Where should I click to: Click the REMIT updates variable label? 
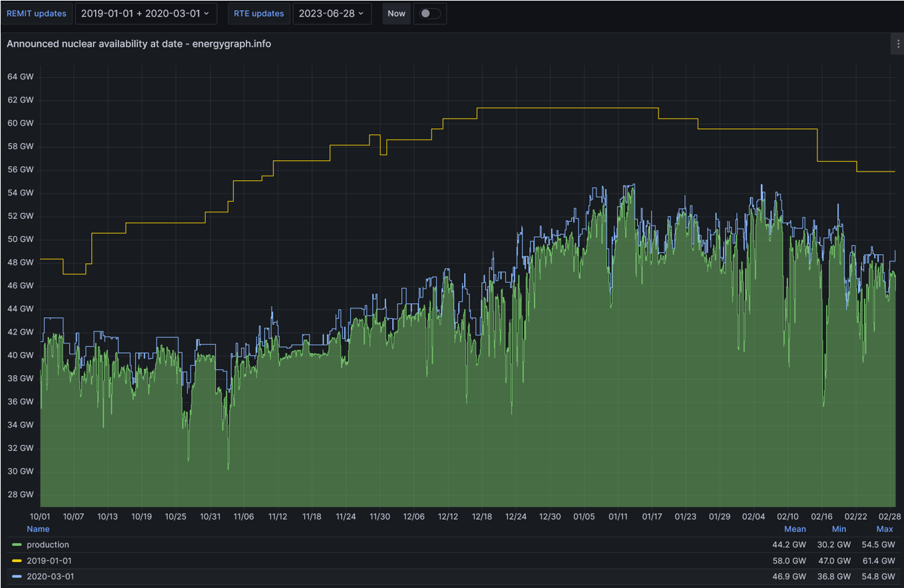[x=37, y=13]
